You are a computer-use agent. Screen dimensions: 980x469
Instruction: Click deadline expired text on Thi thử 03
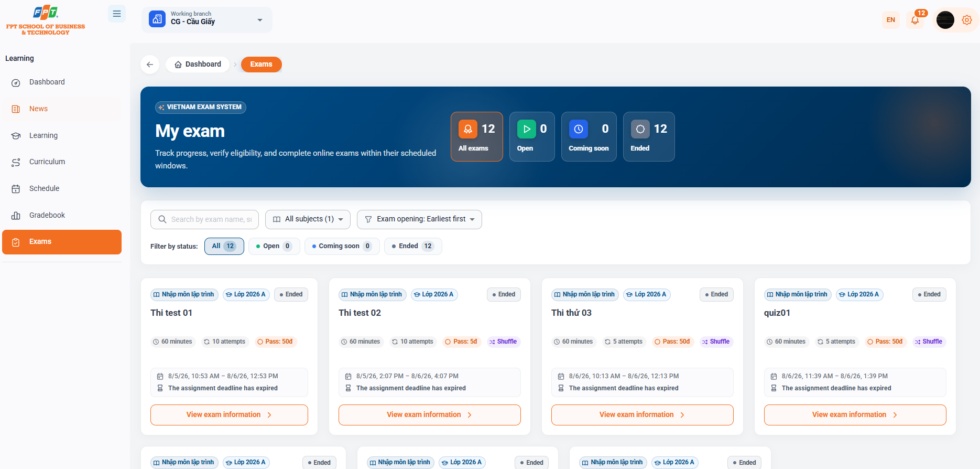(x=624, y=389)
